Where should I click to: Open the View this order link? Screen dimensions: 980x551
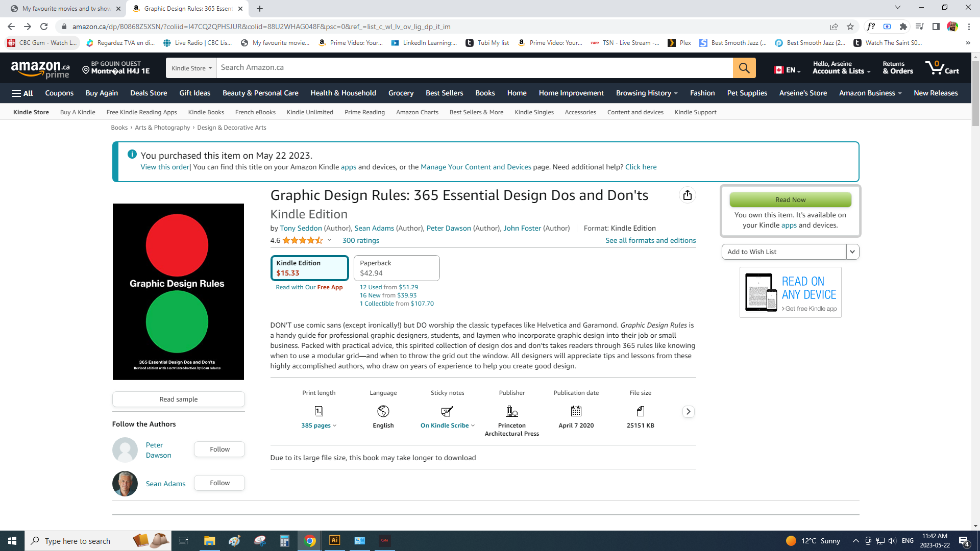164,167
